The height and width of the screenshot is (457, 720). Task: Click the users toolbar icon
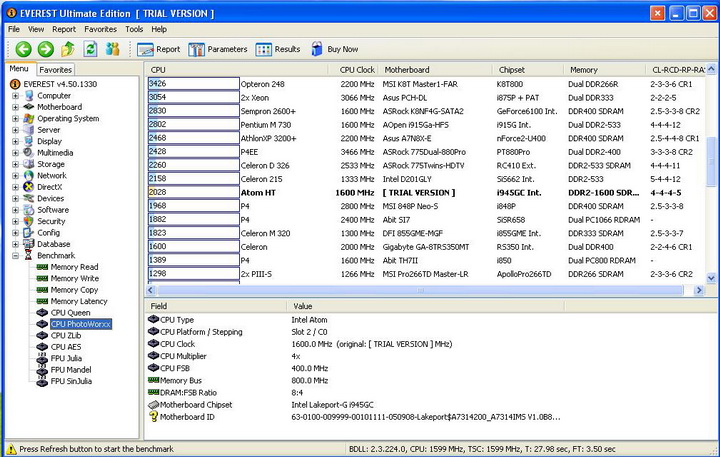tap(112, 49)
